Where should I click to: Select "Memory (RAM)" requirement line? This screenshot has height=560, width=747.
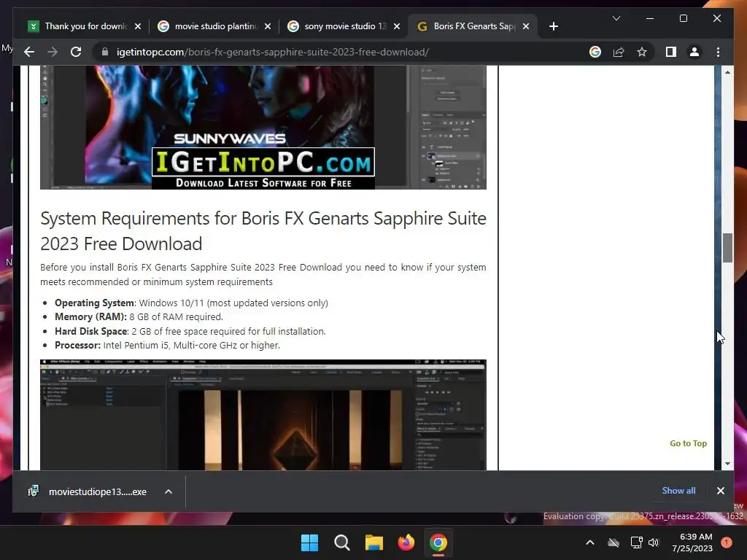[x=139, y=316]
